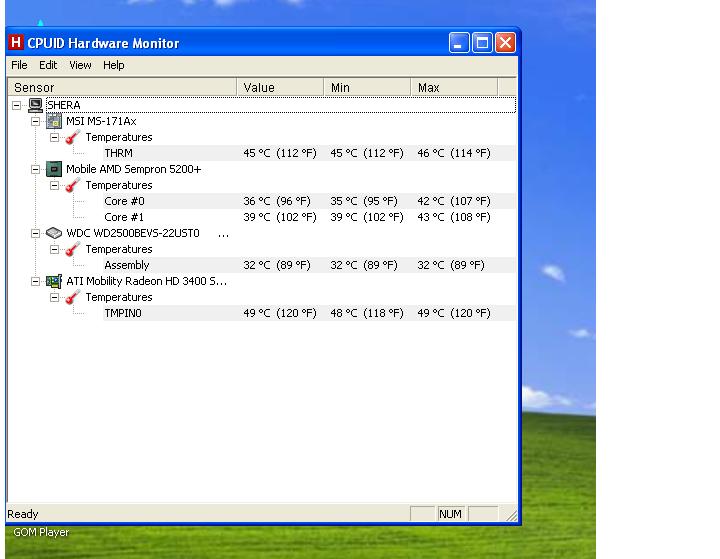Click the HWMonitor red H title icon
This screenshot has width=720, height=559.
(x=16, y=43)
